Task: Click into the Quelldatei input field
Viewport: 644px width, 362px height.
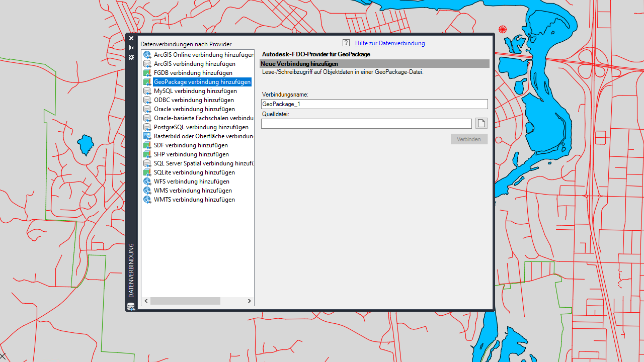Action: pos(366,123)
